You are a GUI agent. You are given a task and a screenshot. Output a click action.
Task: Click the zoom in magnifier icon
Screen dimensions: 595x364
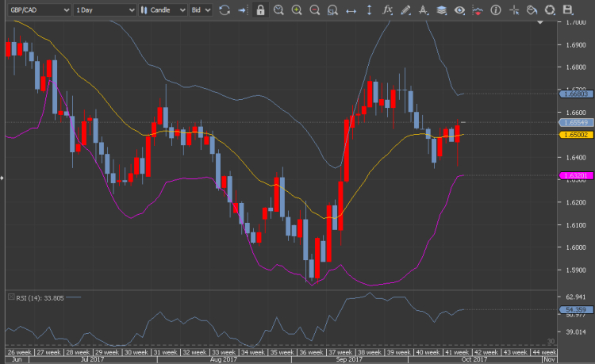point(297,10)
